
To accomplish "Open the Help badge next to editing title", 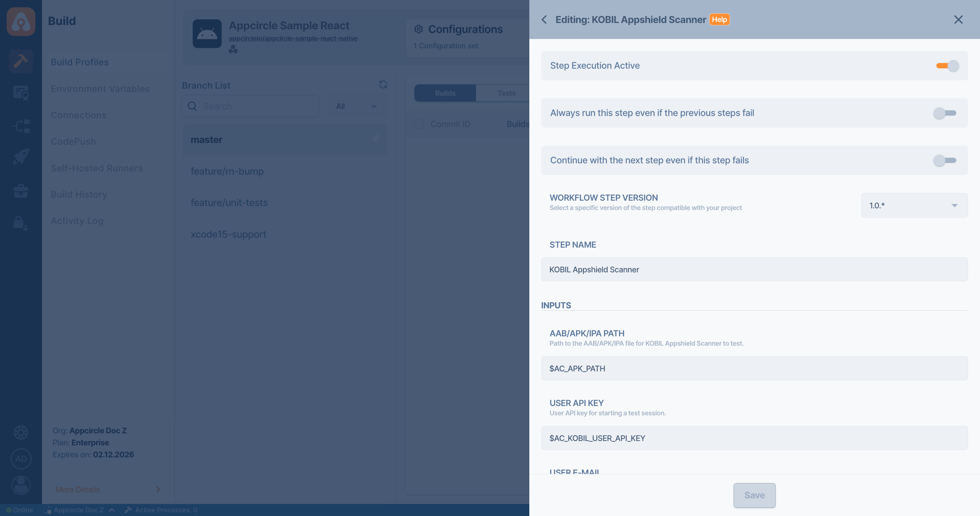I will tap(720, 19).
